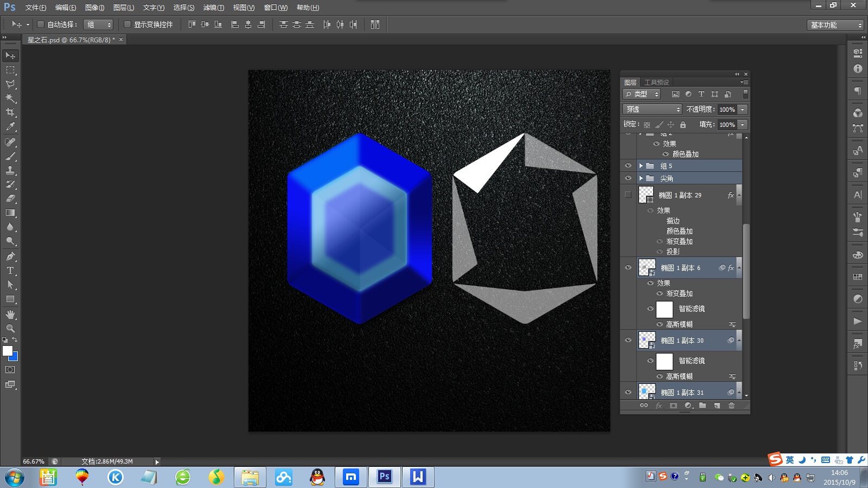This screenshot has height=488, width=868.
Task: Click the blue background color swatch
Action: click(15, 358)
